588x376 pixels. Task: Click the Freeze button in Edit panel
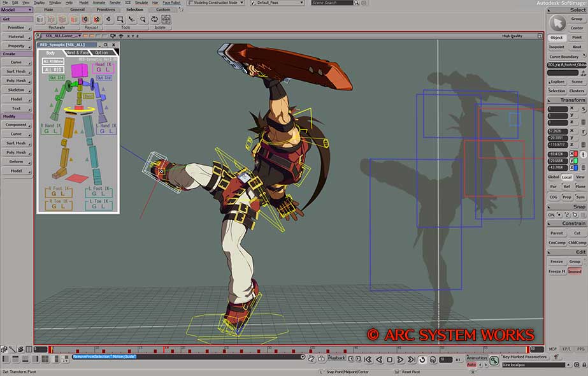coord(557,261)
